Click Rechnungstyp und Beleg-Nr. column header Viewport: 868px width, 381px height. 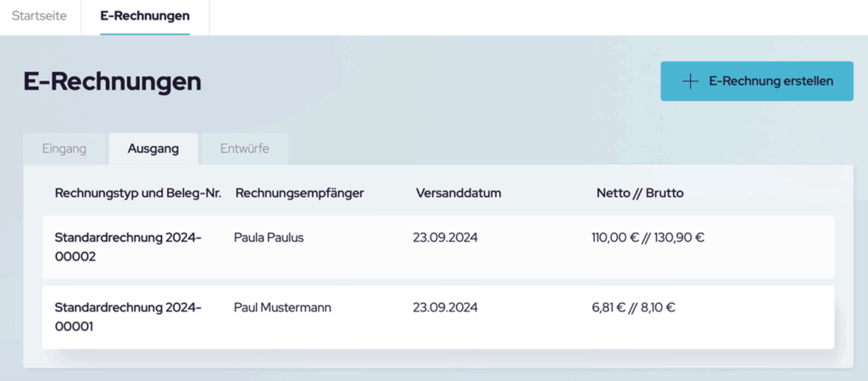pos(138,193)
